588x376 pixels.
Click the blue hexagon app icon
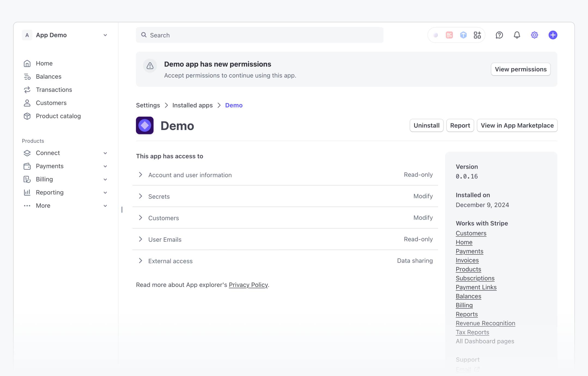pos(463,35)
